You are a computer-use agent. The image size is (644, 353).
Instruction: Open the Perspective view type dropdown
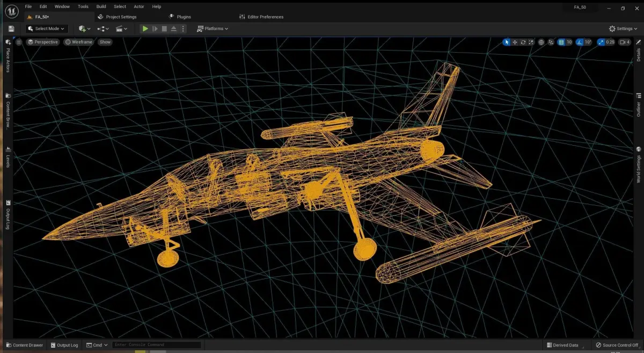pos(43,42)
